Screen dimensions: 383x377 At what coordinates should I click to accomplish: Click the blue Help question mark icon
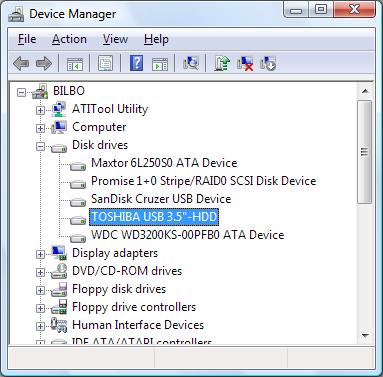coord(136,63)
